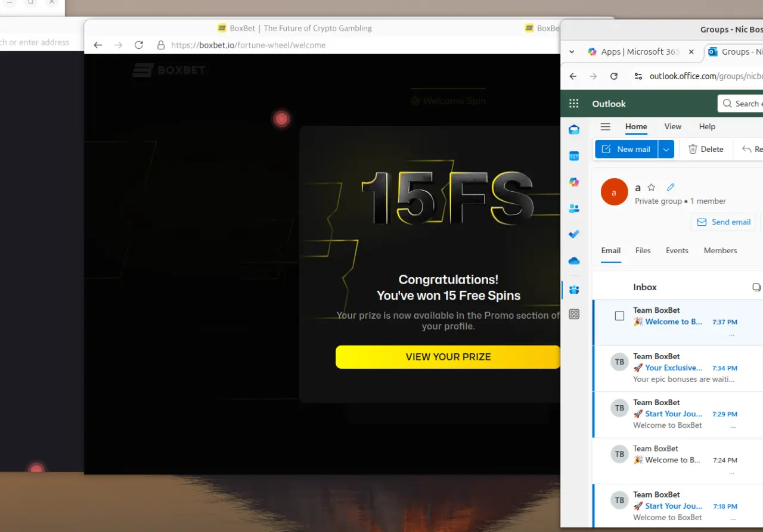
Task: Select the Home ribbon tab
Action: (x=636, y=126)
